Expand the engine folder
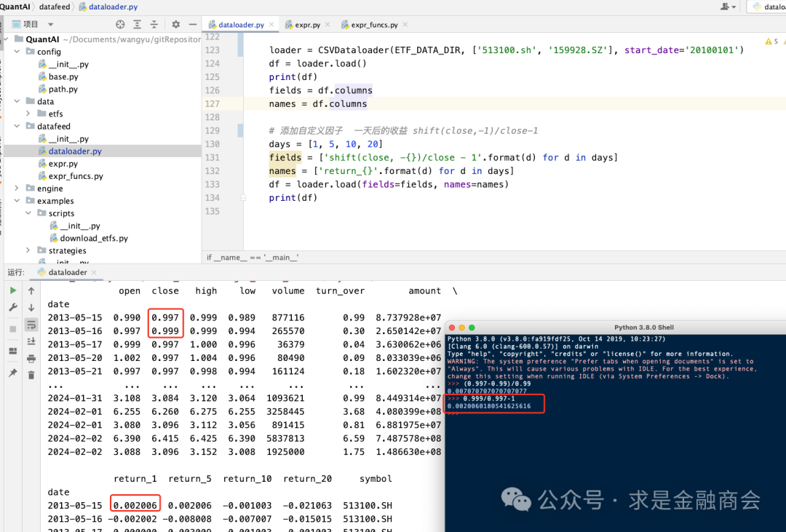Screen dimensions: 786x532 17,188
